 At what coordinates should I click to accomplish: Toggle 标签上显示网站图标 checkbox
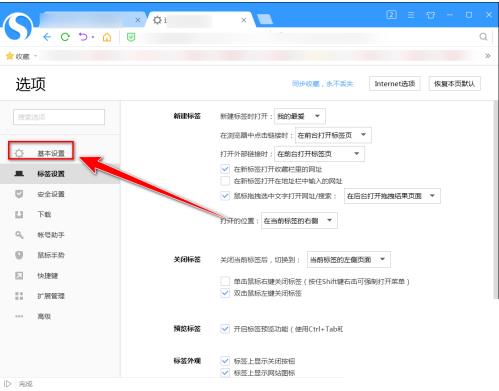click(225, 372)
